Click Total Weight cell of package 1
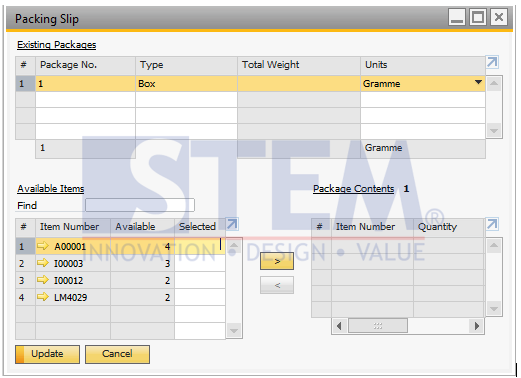This screenshot has width=521, height=378. (299, 83)
